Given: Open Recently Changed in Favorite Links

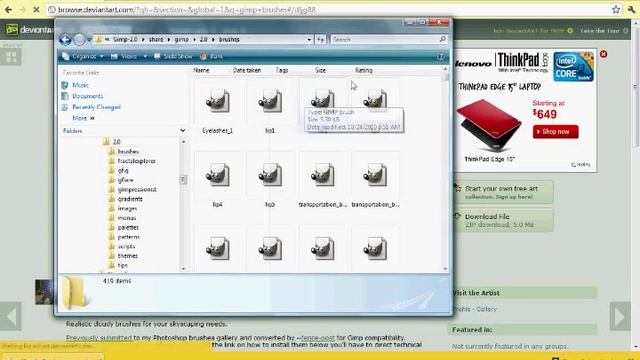Looking at the screenshot, I should [x=96, y=107].
